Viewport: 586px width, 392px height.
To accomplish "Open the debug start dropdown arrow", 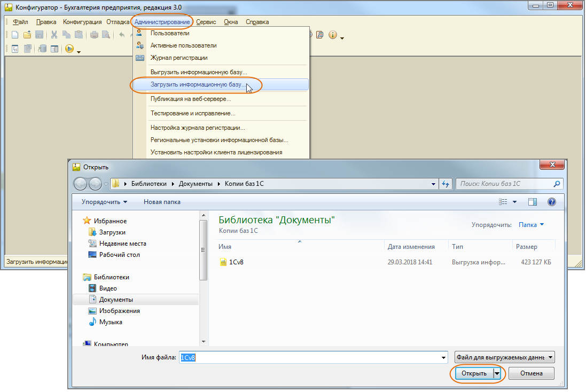I will pos(79,52).
